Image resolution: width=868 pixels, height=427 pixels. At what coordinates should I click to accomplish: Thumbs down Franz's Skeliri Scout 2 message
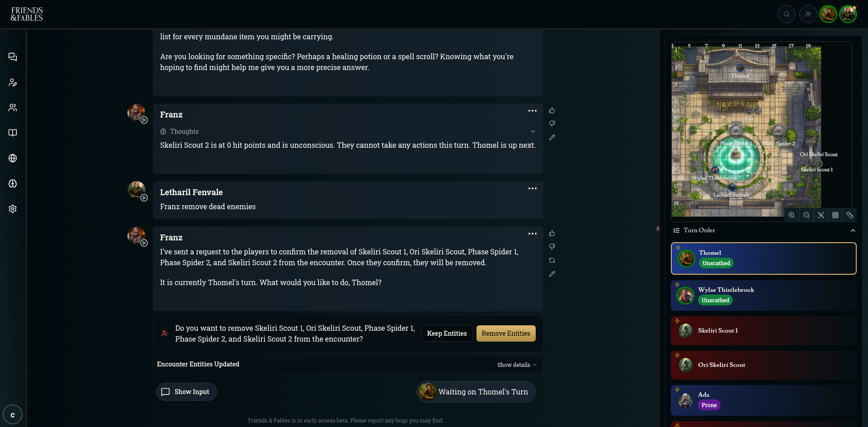552,124
